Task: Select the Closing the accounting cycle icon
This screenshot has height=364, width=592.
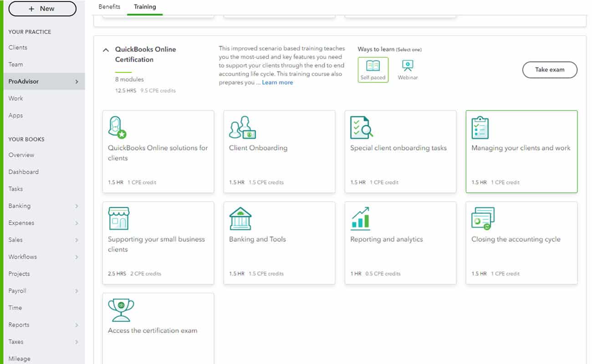Action: (483, 218)
